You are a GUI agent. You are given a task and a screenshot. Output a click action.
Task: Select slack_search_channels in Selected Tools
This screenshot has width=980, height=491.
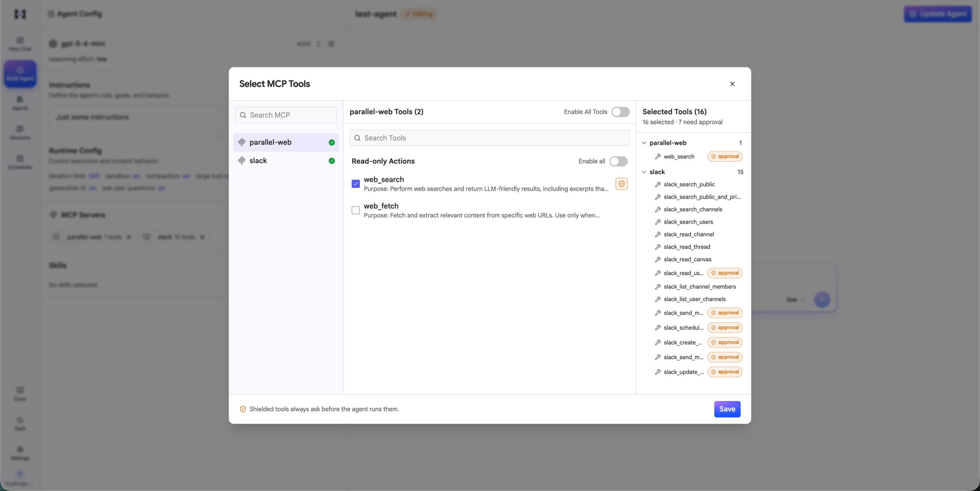click(x=692, y=209)
